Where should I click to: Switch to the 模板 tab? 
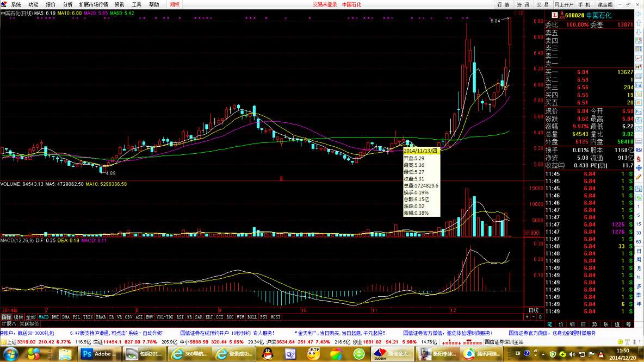coord(18,317)
